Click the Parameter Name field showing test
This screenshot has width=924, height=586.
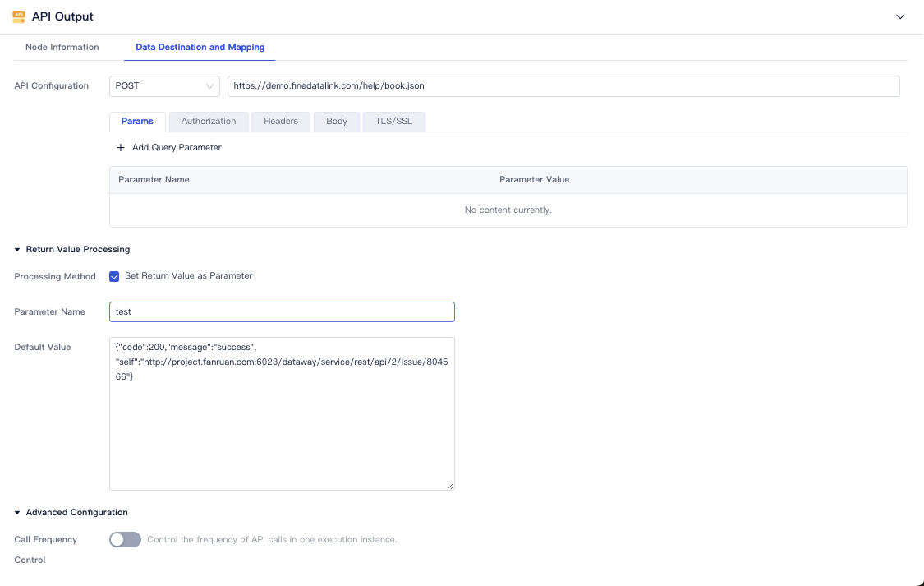282,311
